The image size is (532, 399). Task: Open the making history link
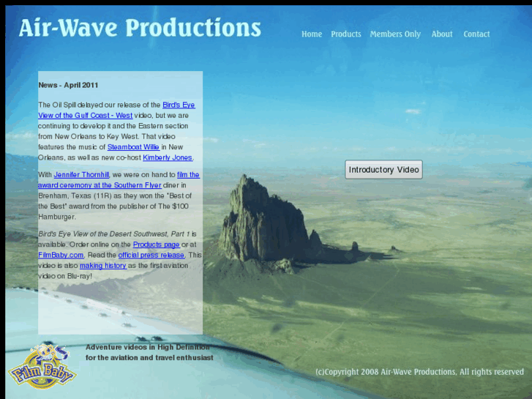click(103, 266)
